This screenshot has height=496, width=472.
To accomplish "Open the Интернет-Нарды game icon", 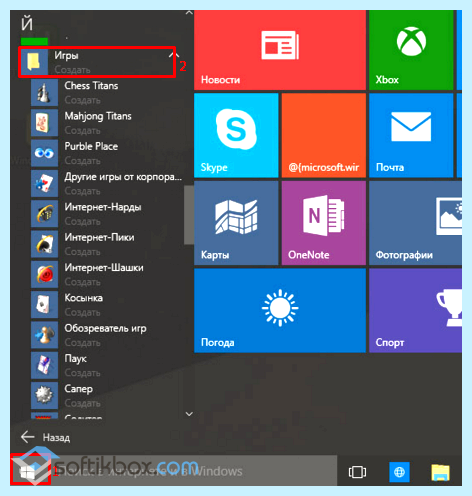I will click(x=44, y=214).
